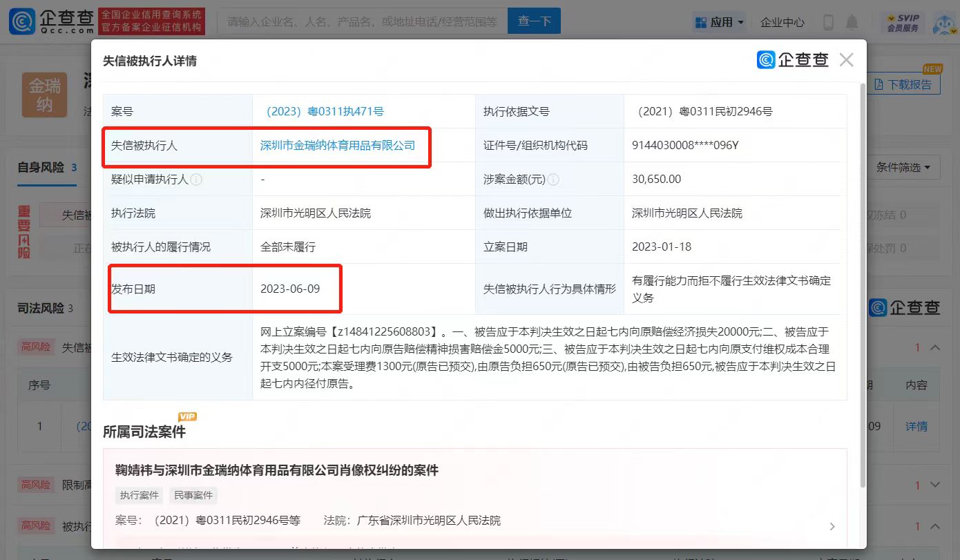This screenshot has height=560, width=960.
Task: Close the 失信被执行人详情 dialog
Action: pos(846,60)
